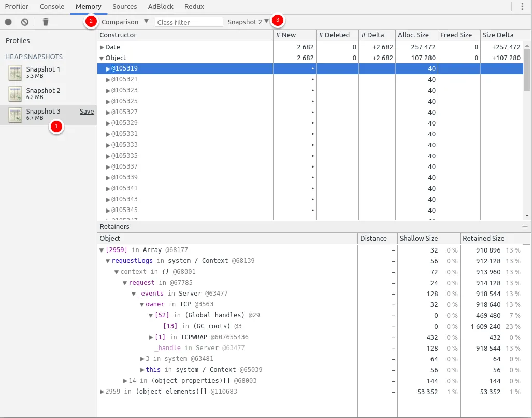Click the Retainers panel menu icon
The width and height of the screenshot is (532, 418).
526,226
